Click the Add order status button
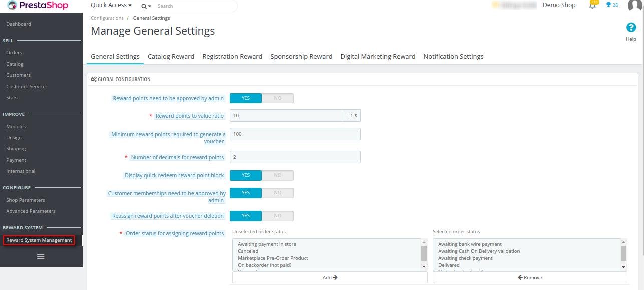Viewport: 644px width, 290px height. (x=330, y=277)
